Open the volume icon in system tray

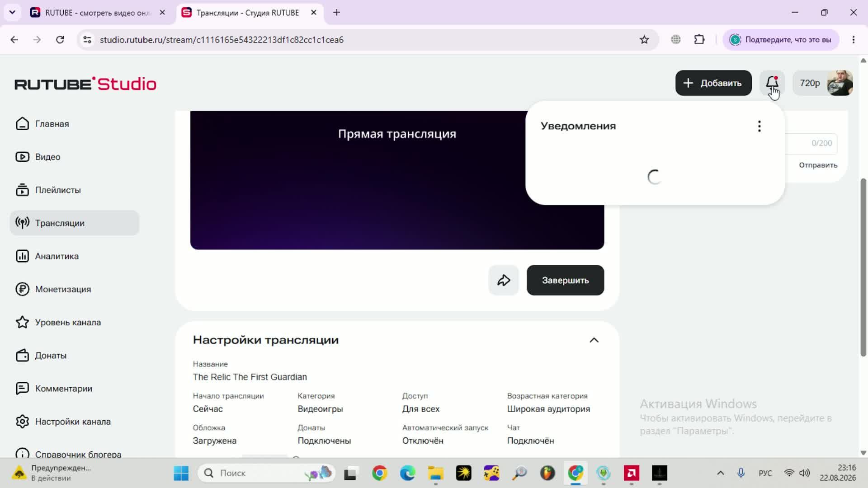(x=804, y=473)
